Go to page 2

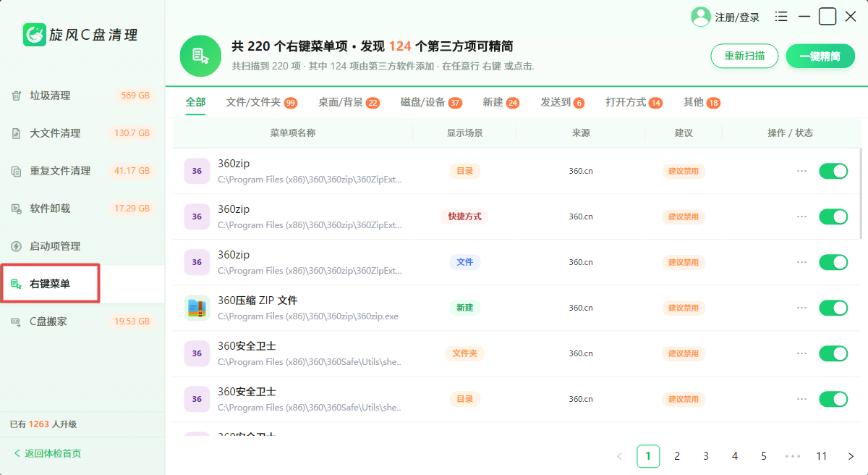[677, 456]
